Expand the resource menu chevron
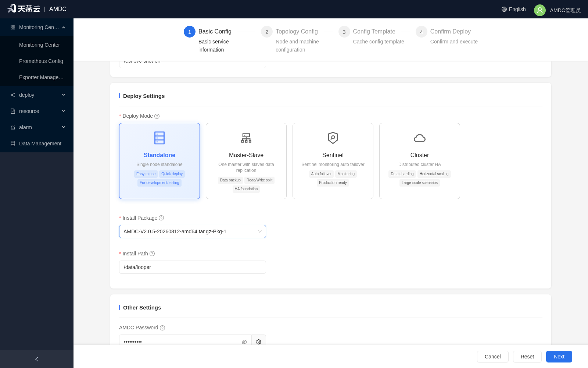 [x=64, y=111]
